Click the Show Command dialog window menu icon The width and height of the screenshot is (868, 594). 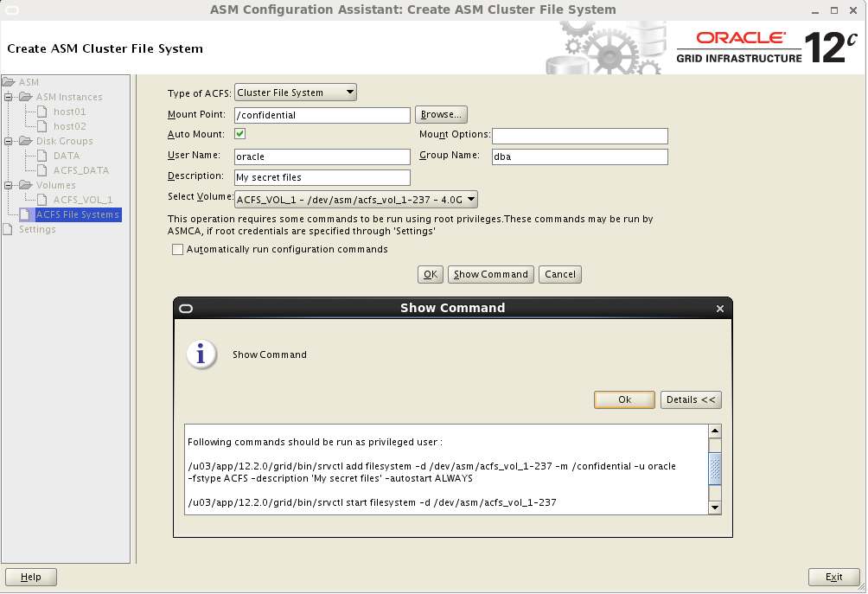coord(186,309)
